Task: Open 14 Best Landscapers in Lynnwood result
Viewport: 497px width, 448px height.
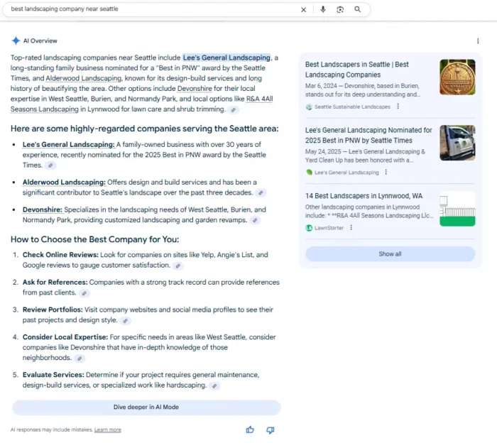Action: 364,195
